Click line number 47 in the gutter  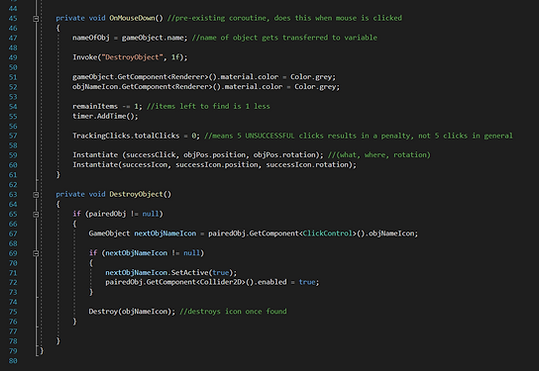[x=13, y=38]
